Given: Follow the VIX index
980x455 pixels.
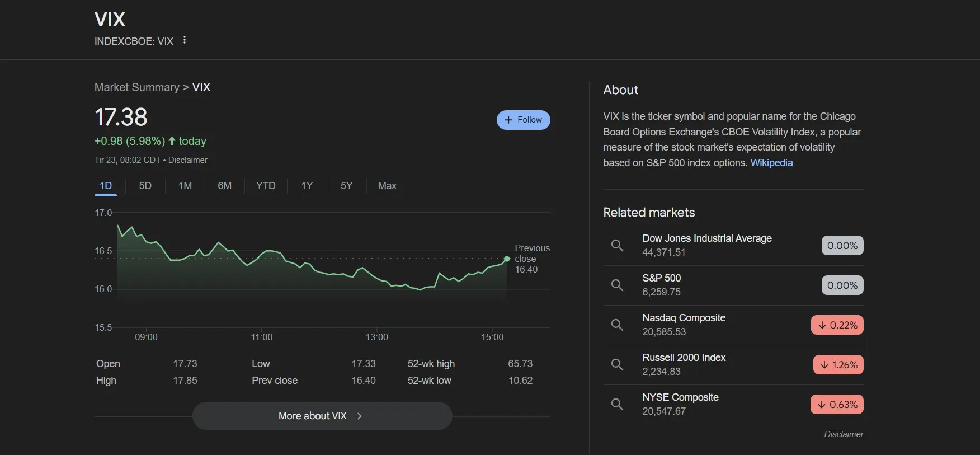Looking at the screenshot, I should (x=523, y=120).
